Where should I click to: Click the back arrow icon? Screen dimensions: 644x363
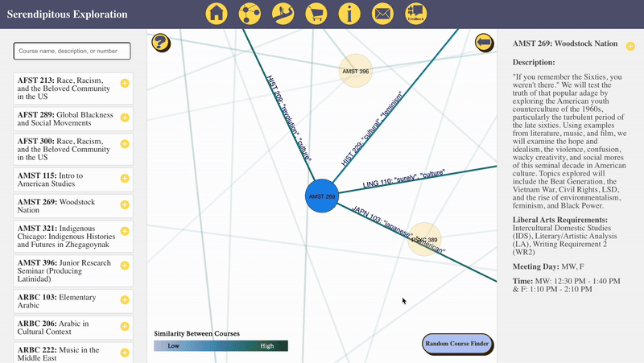[485, 43]
